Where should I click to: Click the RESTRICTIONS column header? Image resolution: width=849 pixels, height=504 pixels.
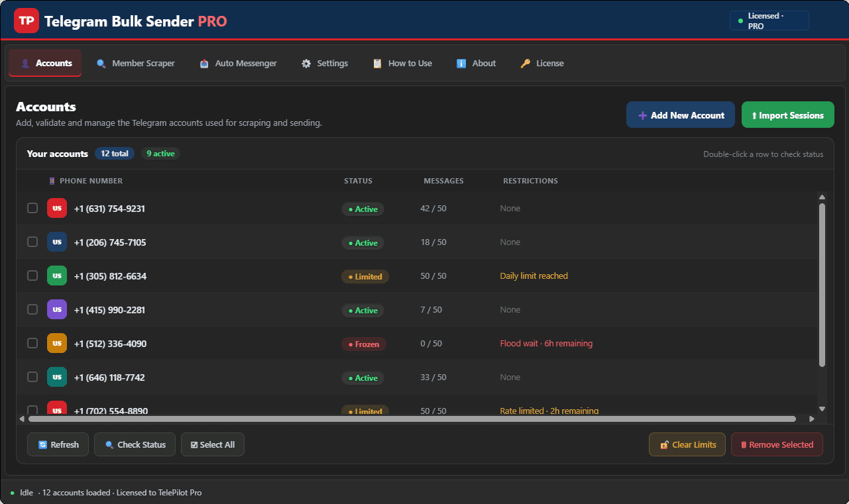point(530,181)
